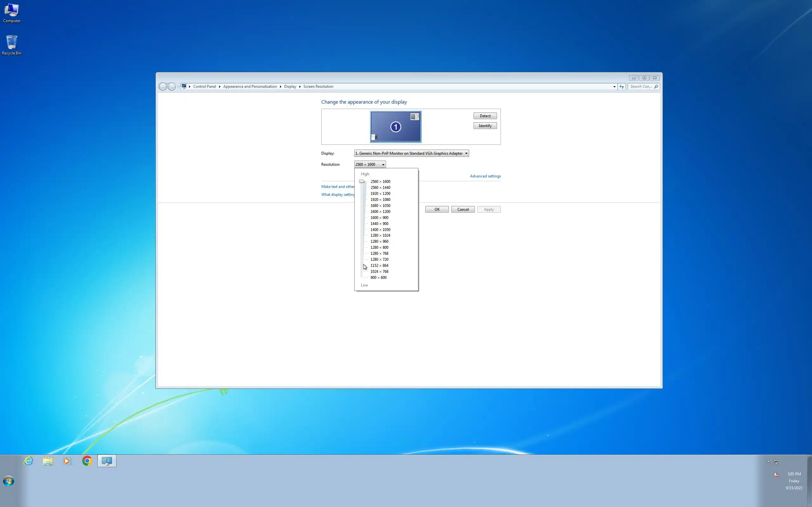Viewport: 812px width, 507px height.
Task: Open Internet Explorer from taskbar
Action: coord(29,461)
